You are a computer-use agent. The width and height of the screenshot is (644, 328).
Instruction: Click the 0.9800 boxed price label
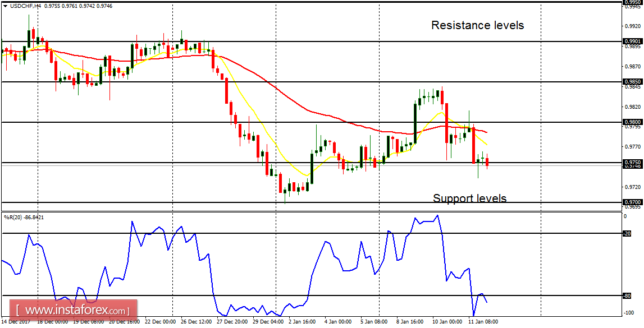click(633, 122)
